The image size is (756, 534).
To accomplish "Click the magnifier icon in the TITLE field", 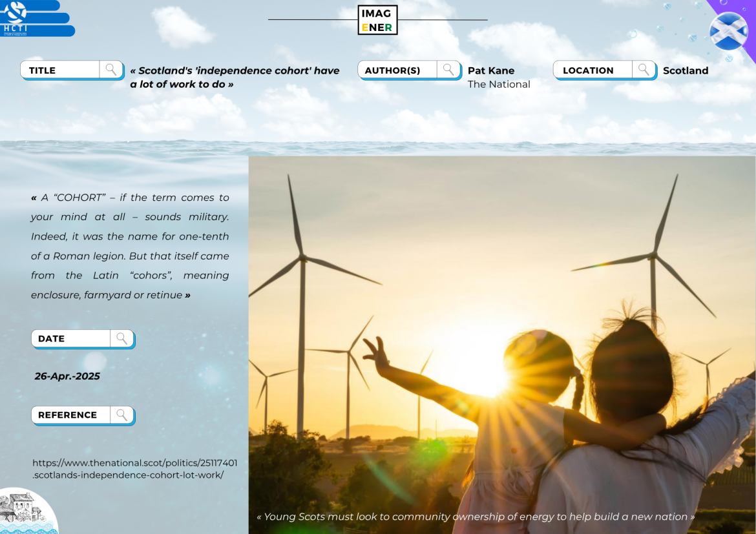I will click(x=111, y=70).
